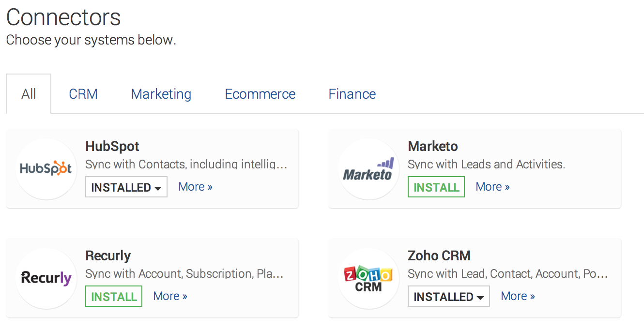Click the Zoho CRM connector title
This screenshot has height=330, width=644.
tap(439, 255)
